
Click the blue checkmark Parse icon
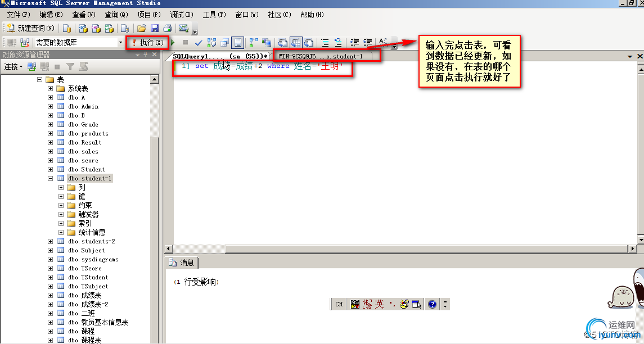click(199, 42)
